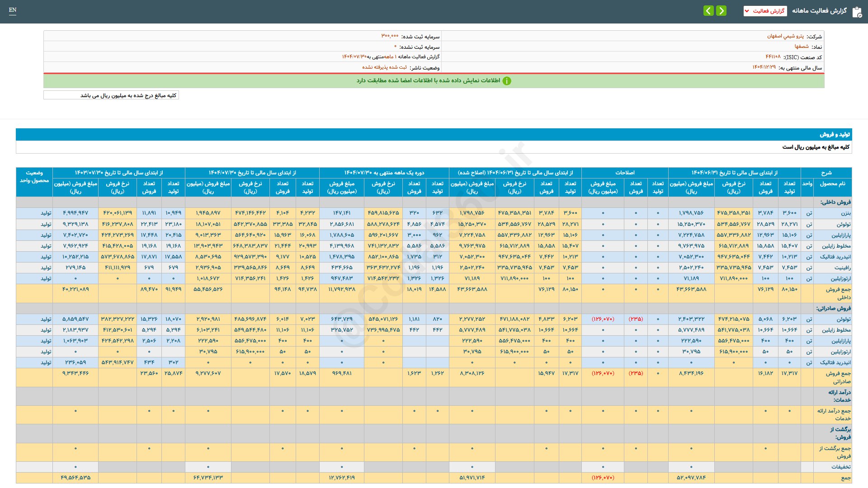Click the million-rial amounts note box
Screen dimensions: 868x488
111,95
